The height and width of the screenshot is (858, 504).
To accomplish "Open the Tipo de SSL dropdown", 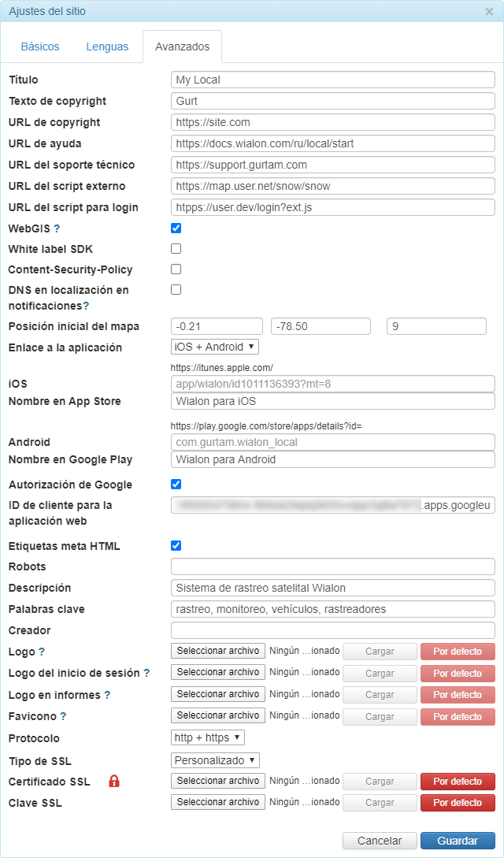I will (215, 760).
